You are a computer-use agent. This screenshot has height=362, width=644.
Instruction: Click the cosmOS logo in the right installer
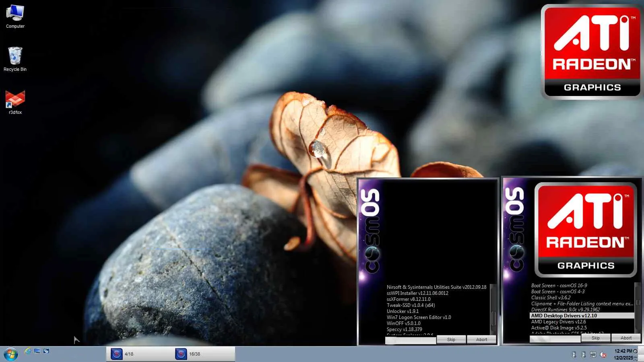coord(515,230)
